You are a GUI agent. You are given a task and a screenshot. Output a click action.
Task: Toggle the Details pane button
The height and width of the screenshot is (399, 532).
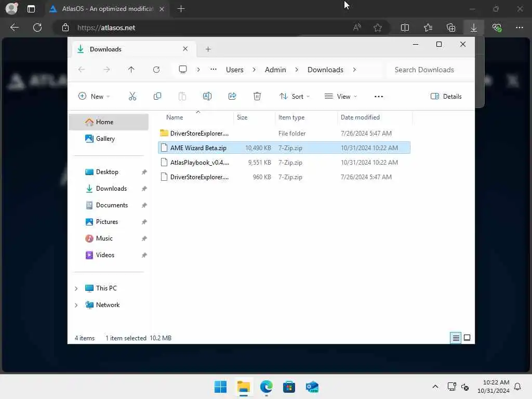tap(446, 96)
